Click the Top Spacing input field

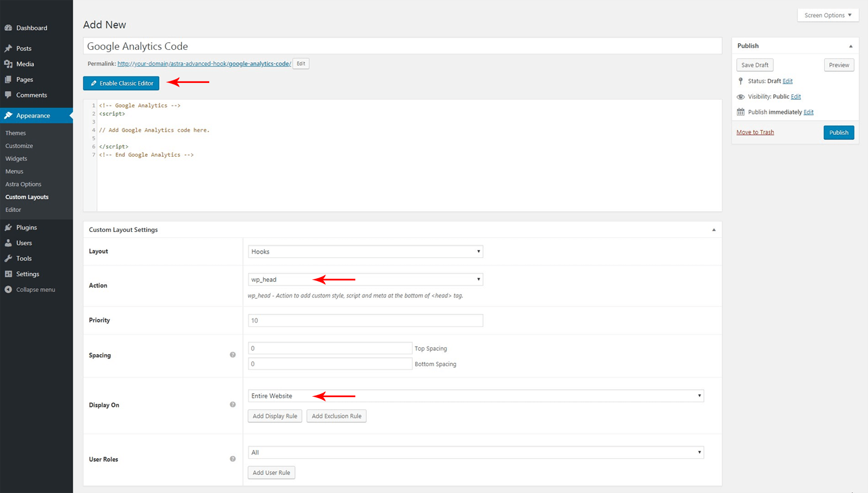pos(330,348)
